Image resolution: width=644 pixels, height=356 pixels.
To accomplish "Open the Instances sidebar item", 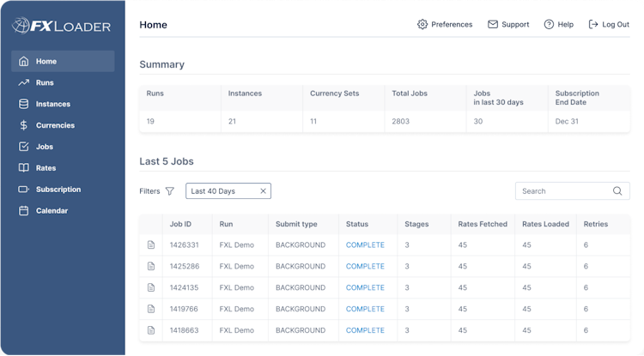I will pyautogui.click(x=52, y=105).
